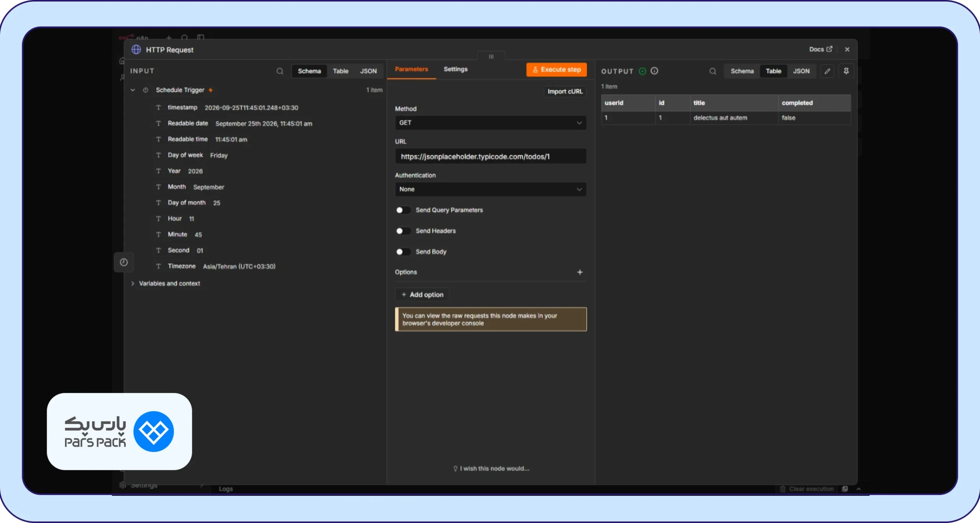Turn on the Send Headers switch
The image size is (980, 523).
pos(403,231)
